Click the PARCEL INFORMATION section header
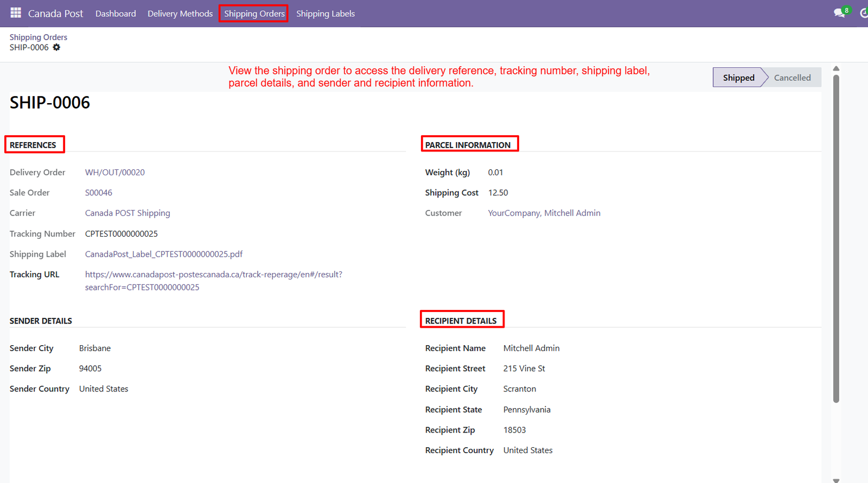 point(468,145)
